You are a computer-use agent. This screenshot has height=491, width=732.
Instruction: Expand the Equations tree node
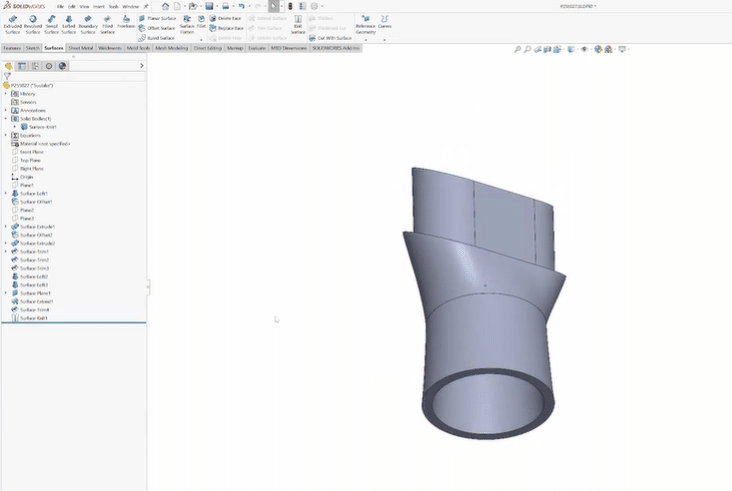pos(6,135)
